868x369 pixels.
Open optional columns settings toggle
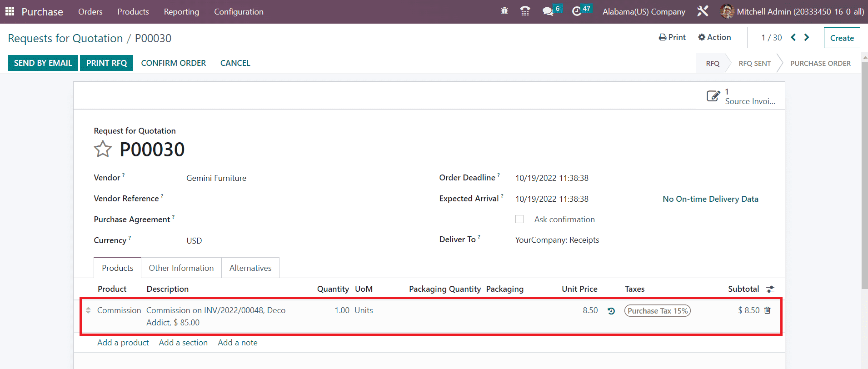770,289
